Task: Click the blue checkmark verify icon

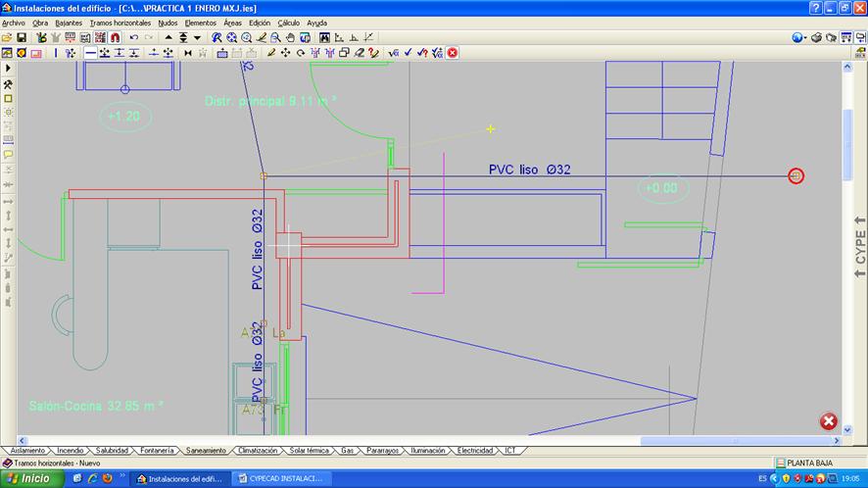Action: coord(408,53)
